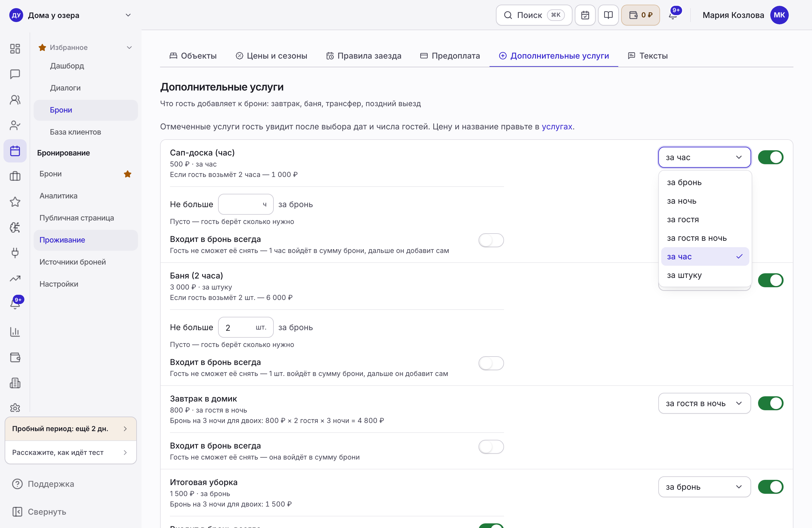This screenshot has width=812, height=528.
Task: Go to the Тексты tab
Action: 648,56
